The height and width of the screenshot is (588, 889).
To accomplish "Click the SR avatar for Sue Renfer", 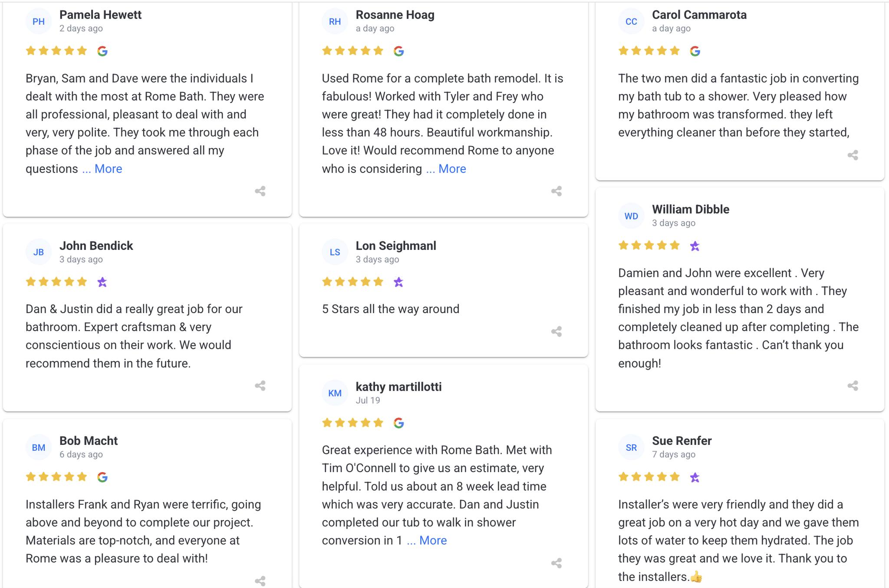I will click(x=631, y=447).
